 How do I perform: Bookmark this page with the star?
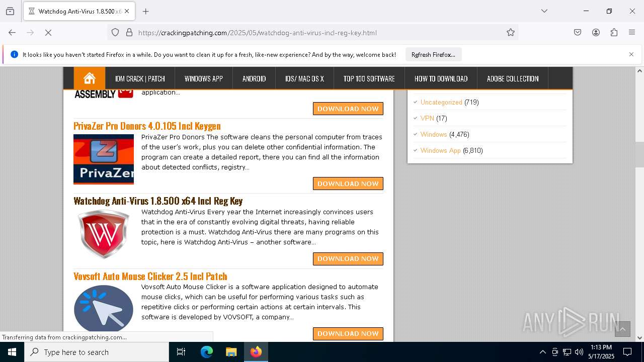(x=511, y=33)
